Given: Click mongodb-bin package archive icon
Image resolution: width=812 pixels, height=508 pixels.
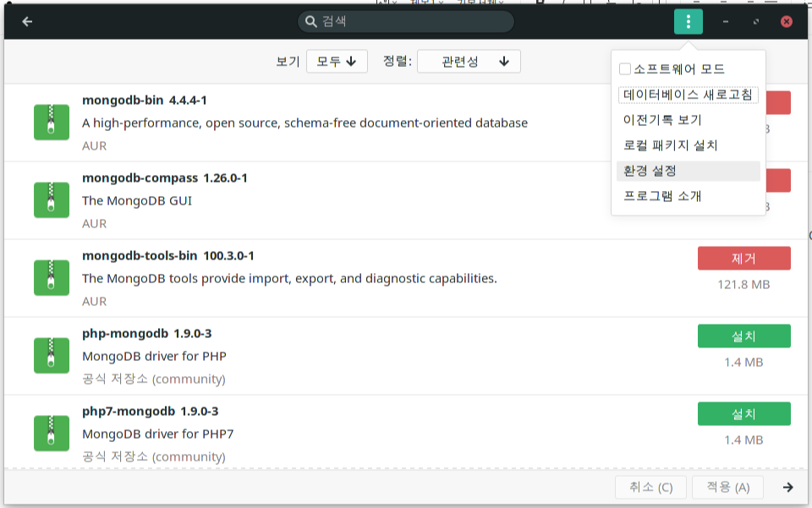Looking at the screenshot, I should click(x=52, y=123).
